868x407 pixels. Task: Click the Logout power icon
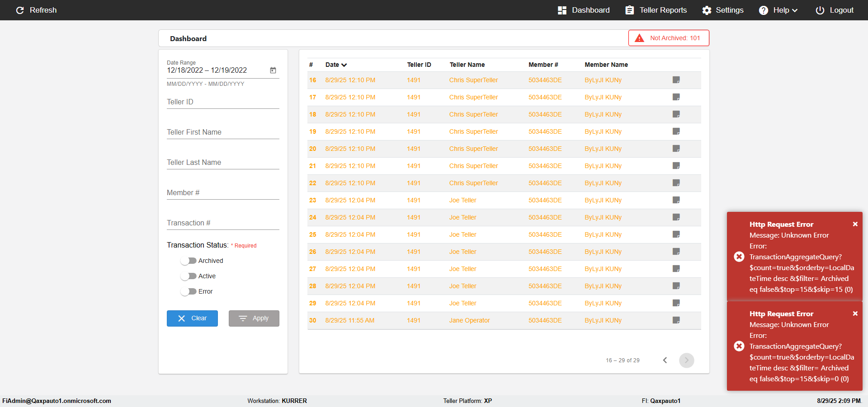pyautogui.click(x=820, y=10)
